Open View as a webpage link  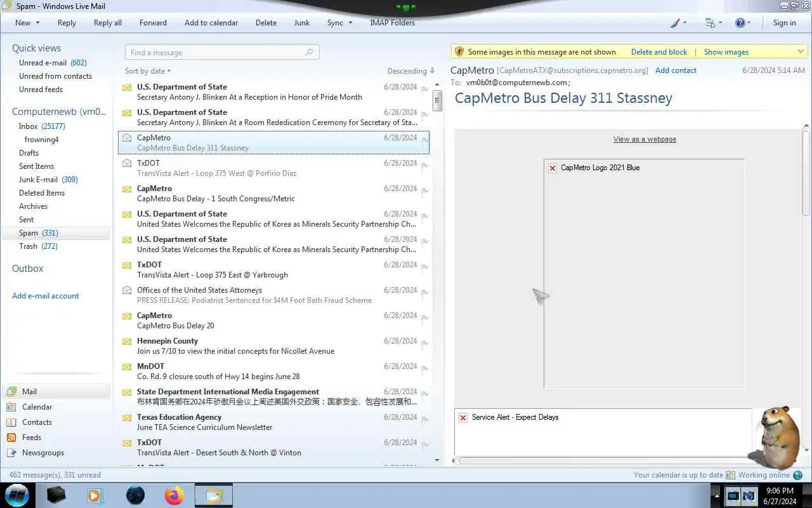(x=645, y=139)
